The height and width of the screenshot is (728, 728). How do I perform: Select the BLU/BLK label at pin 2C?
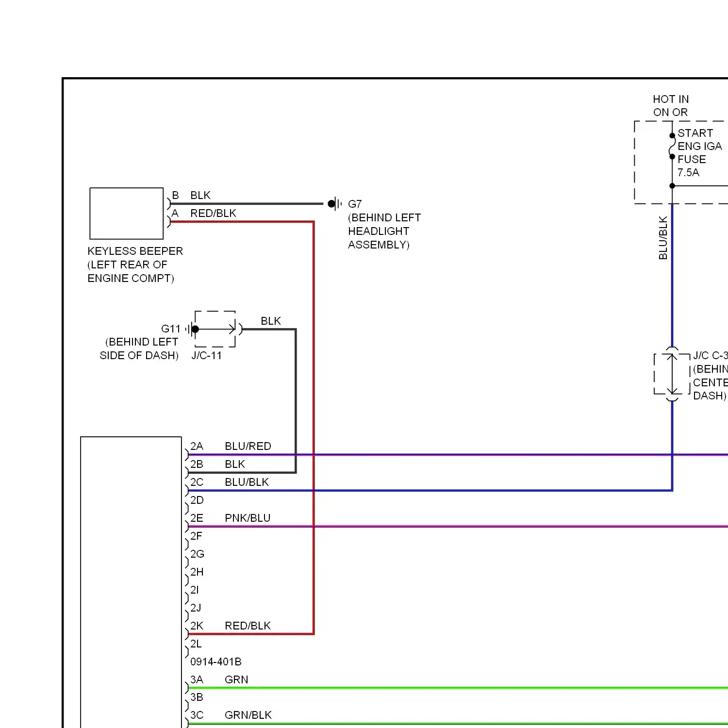pos(247,482)
